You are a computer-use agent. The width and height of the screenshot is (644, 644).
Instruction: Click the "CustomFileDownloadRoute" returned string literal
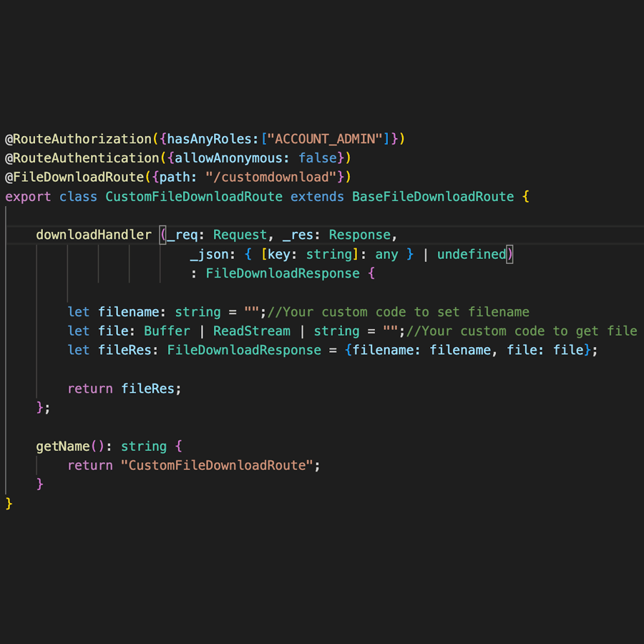click(x=218, y=465)
